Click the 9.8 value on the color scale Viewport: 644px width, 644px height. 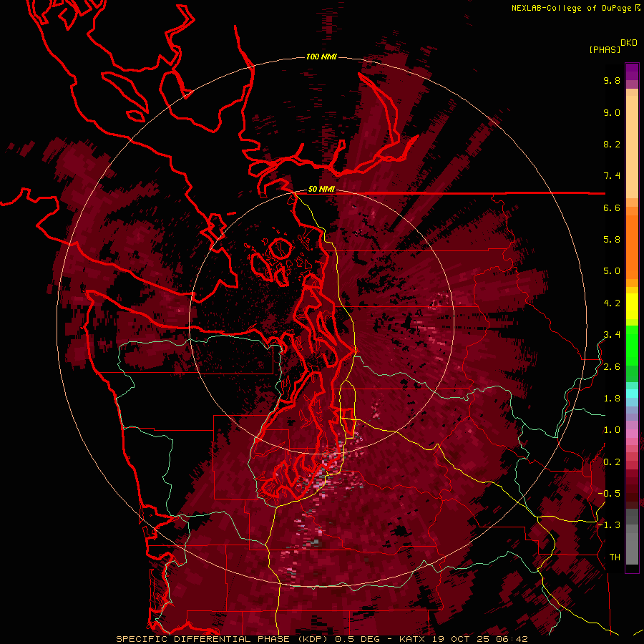click(612, 80)
